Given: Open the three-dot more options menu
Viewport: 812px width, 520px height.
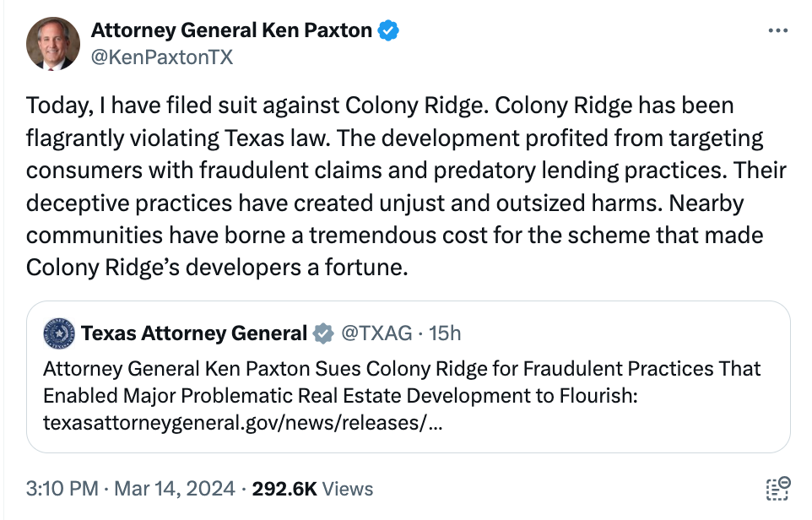Looking at the screenshot, I should [777, 30].
